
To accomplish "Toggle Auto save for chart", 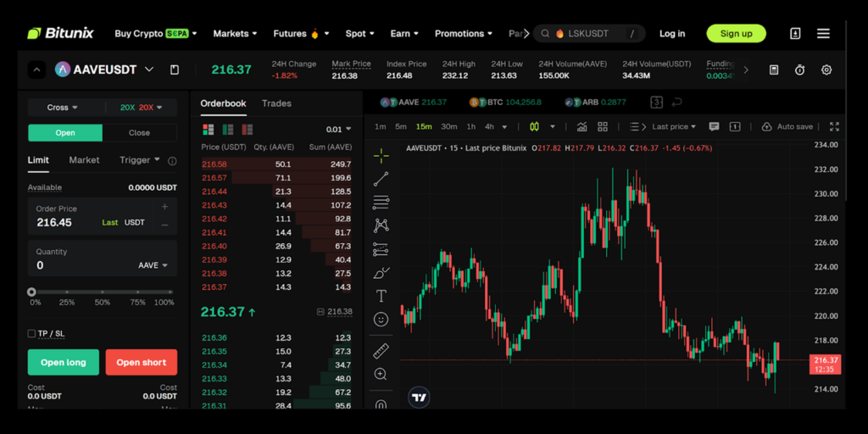I will pyautogui.click(x=787, y=127).
